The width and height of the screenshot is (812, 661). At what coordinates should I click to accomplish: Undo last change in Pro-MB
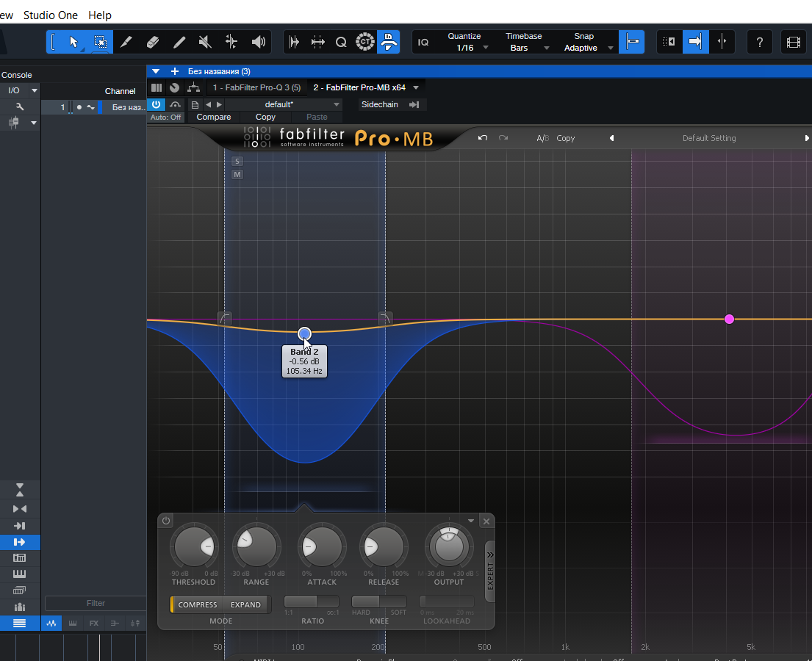[x=483, y=137]
